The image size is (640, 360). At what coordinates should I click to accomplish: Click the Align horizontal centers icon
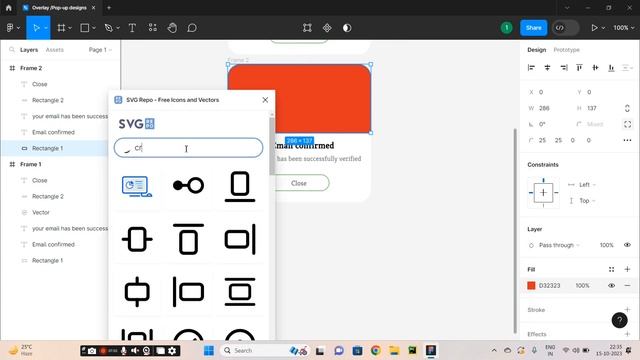point(547,68)
